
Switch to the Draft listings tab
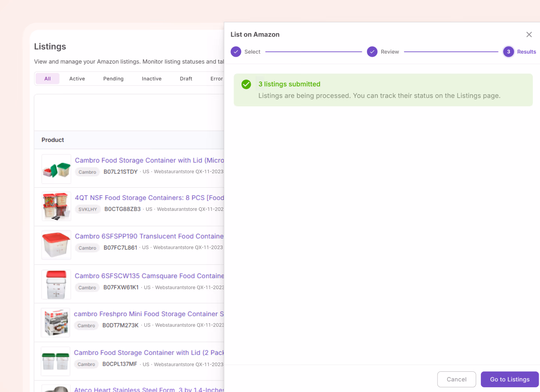[x=186, y=79]
